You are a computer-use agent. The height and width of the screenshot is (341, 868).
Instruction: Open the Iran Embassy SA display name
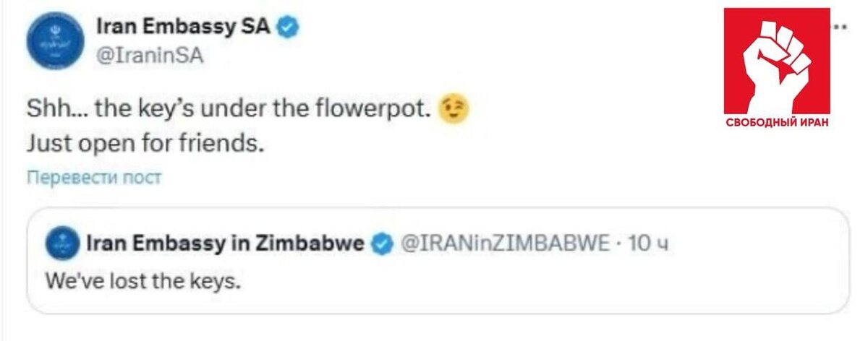(x=184, y=28)
